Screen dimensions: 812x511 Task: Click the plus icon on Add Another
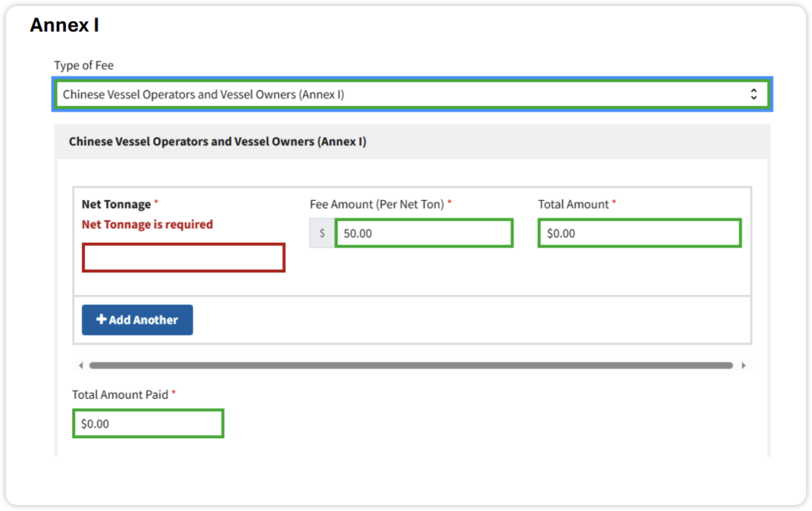coord(101,320)
